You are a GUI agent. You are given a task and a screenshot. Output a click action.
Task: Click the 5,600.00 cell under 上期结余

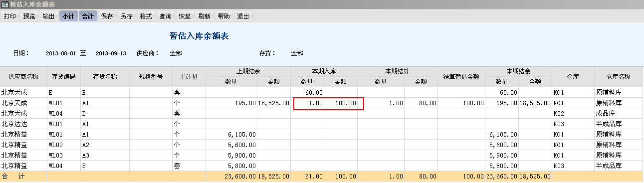[231, 145]
